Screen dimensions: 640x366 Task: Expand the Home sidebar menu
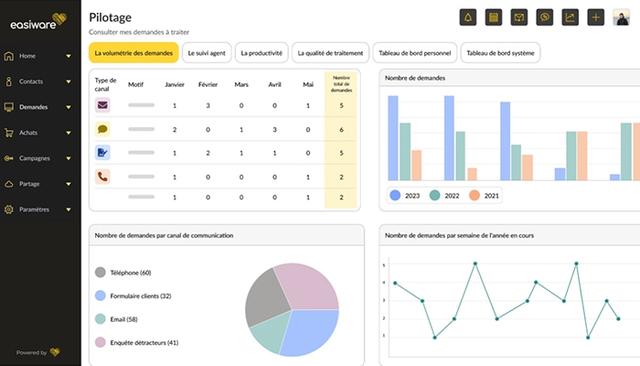point(69,56)
